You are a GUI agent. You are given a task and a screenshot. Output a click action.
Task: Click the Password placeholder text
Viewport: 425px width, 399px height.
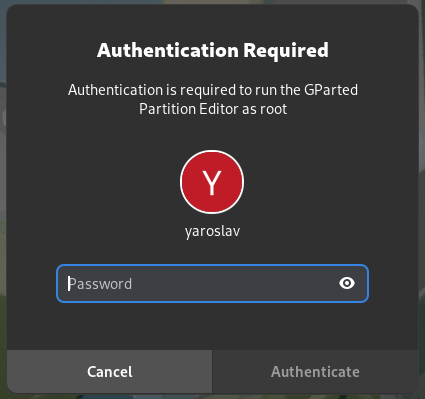pyautogui.click(x=100, y=284)
